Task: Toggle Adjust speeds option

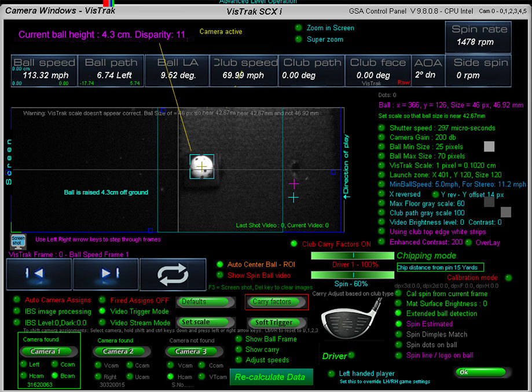Action: pyautogui.click(x=239, y=360)
